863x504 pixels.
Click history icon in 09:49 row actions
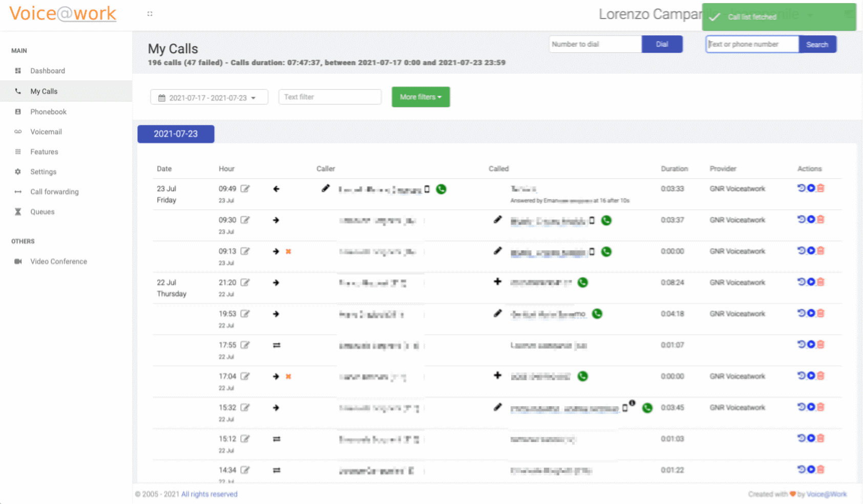click(802, 188)
